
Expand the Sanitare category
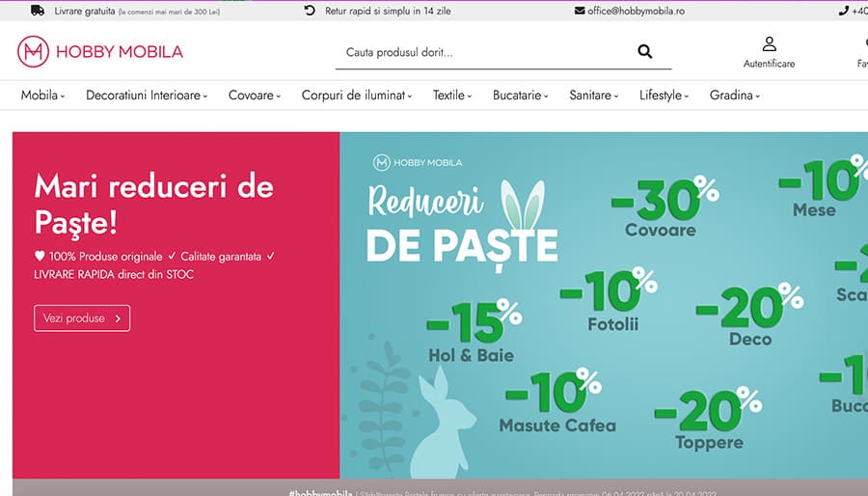coord(594,96)
